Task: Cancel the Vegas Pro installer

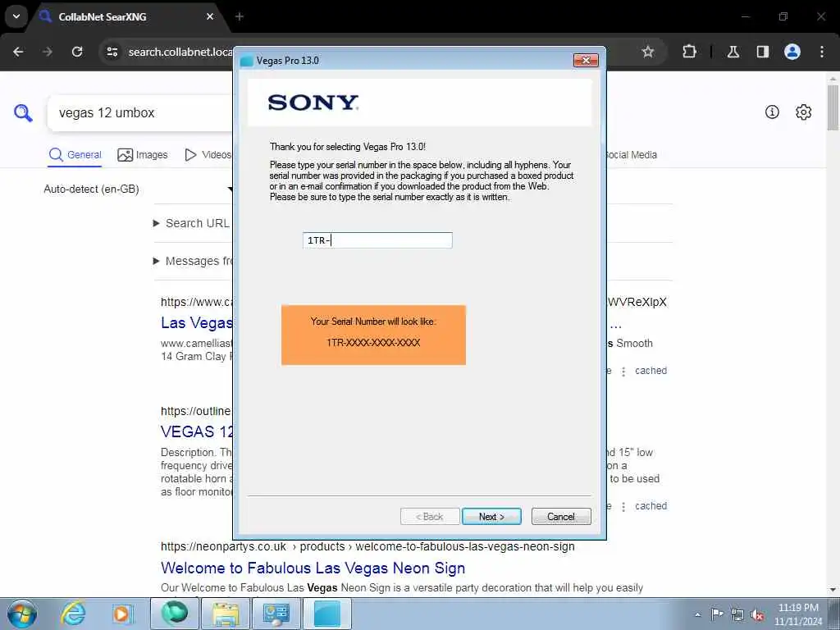Action: [x=561, y=517]
